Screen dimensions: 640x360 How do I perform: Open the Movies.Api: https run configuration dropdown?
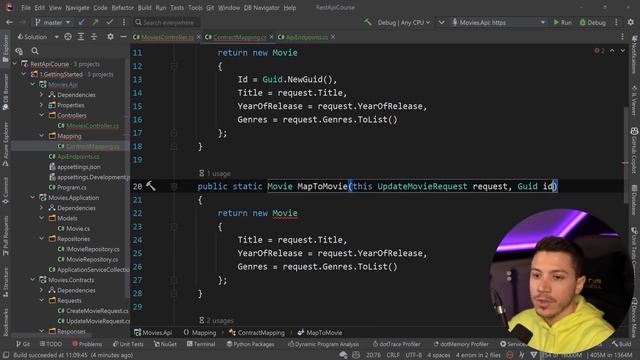click(x=498, y=22)
